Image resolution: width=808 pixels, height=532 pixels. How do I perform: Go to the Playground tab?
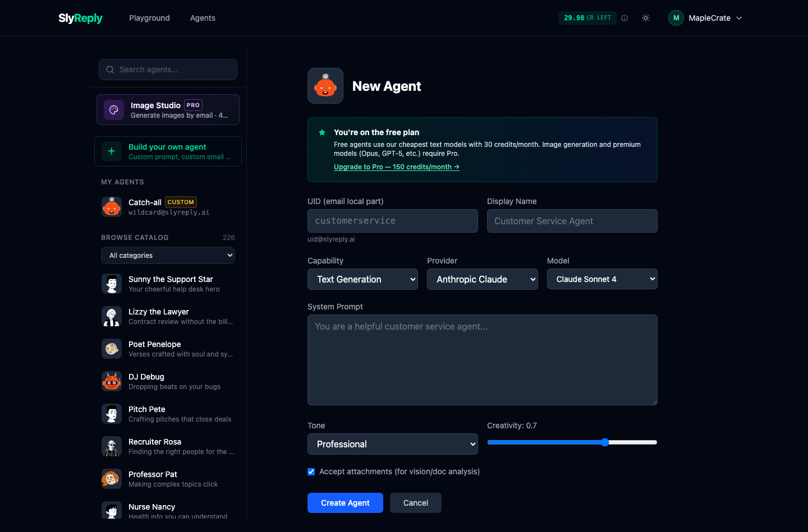click(x=149, y=18)
